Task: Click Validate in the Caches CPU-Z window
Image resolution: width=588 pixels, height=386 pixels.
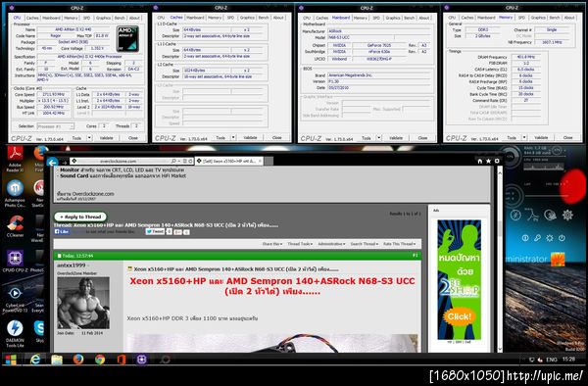Action: click(250, 137)
